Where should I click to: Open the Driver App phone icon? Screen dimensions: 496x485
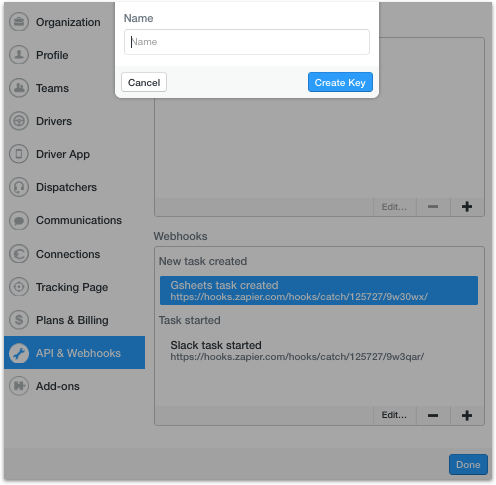click(x=19, y=154)
